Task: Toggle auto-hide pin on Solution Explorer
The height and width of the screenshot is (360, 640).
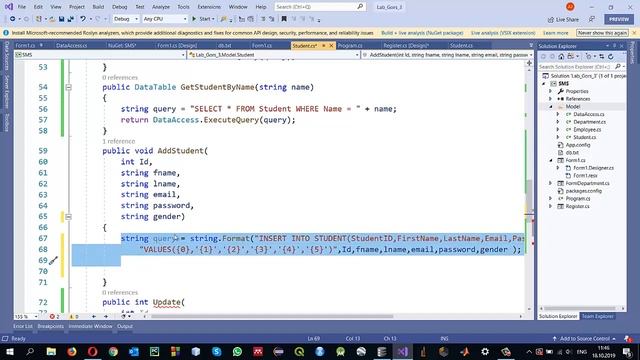Action: tap(614, 46)
